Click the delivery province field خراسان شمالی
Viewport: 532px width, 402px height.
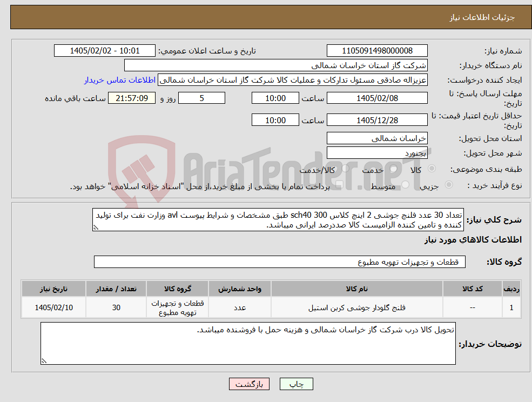[x=377, y=138]
